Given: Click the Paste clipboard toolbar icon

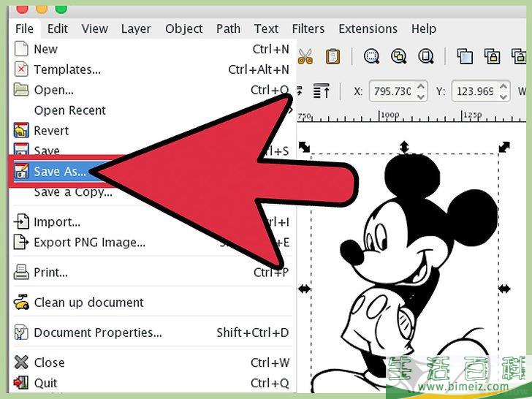Looking at the screenshot, I should click(332, 57).
